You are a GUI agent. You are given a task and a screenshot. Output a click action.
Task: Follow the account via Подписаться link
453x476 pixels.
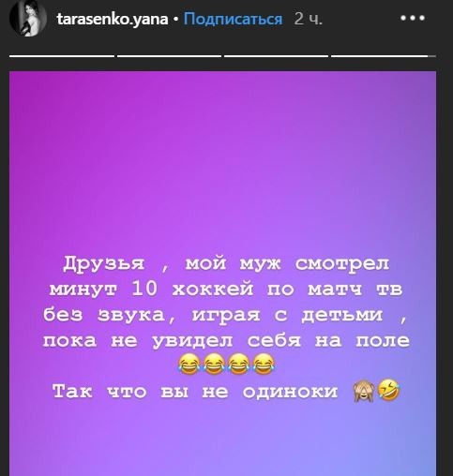233,20
